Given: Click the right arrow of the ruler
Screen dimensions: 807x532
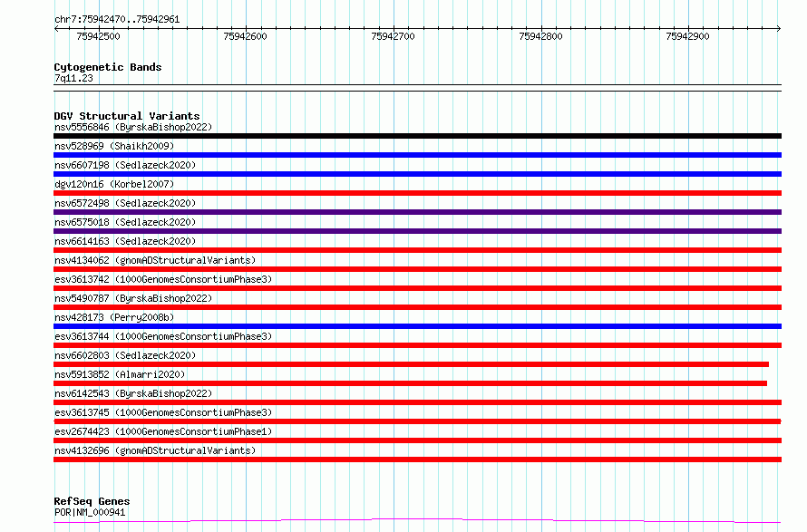Looking at the screenshot, I should coord(779,28).
